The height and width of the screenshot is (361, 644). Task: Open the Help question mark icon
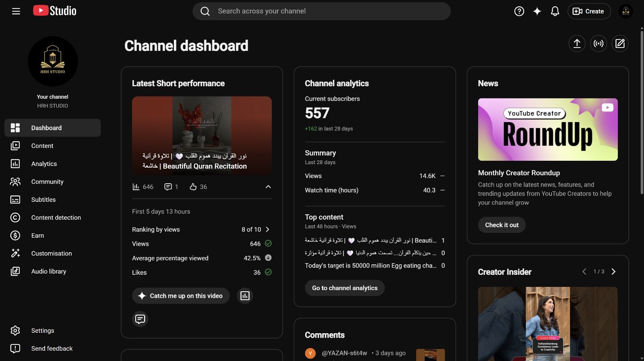click(519, 11)
